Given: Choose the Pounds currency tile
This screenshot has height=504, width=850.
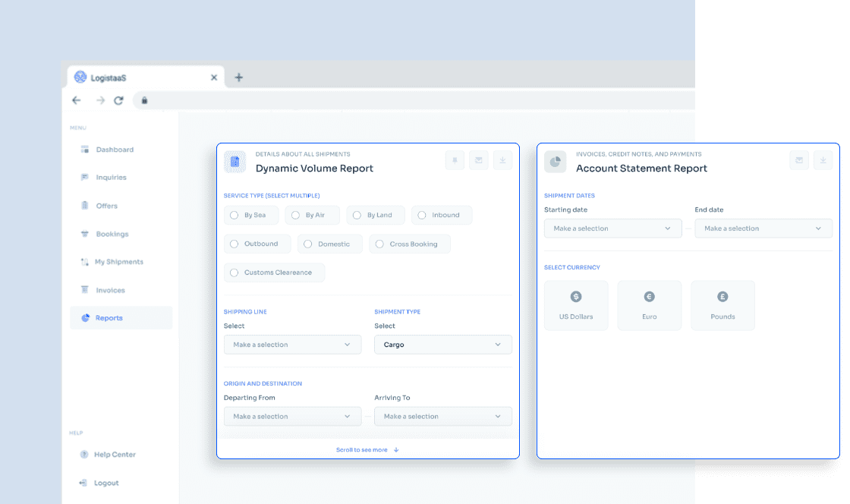Looking at the screenshot, I should pyautogui.click(x=722, y=305).
